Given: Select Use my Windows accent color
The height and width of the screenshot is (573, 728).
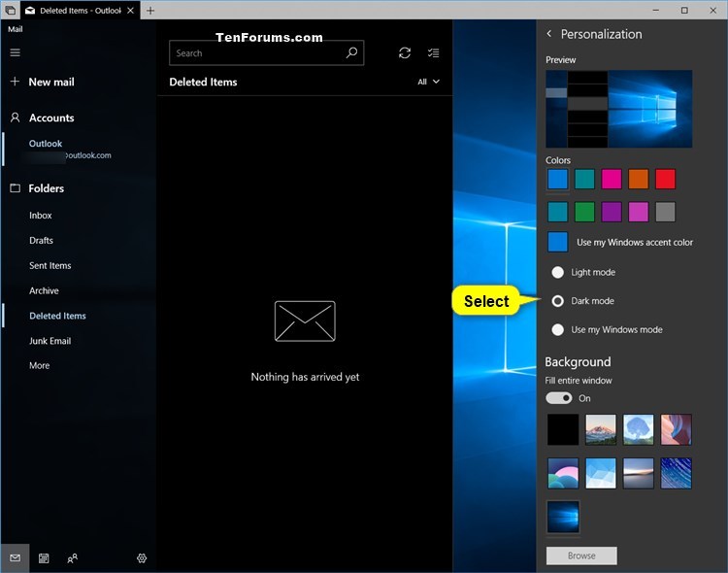Looking at the screenshot, I should [x=557, y=242].
